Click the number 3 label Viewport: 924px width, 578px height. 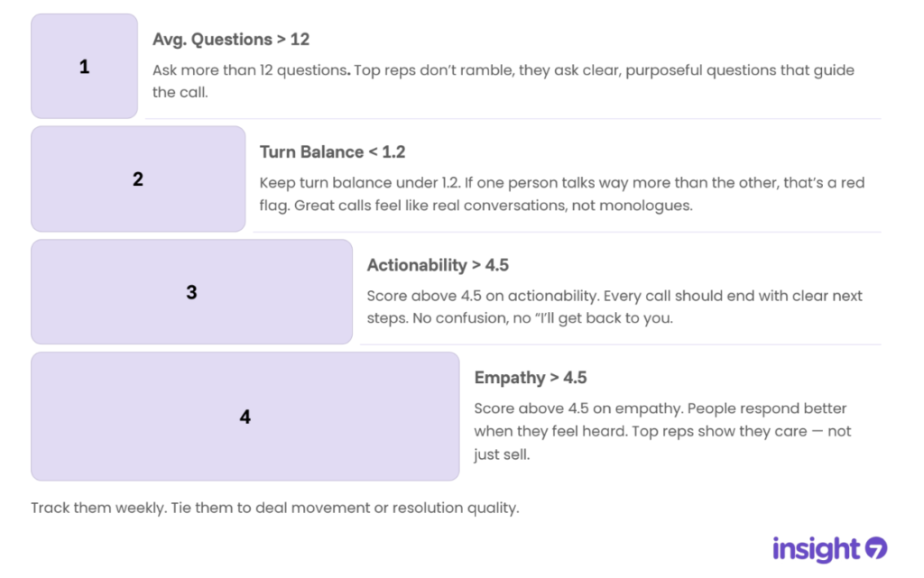(x=191, y=292)
